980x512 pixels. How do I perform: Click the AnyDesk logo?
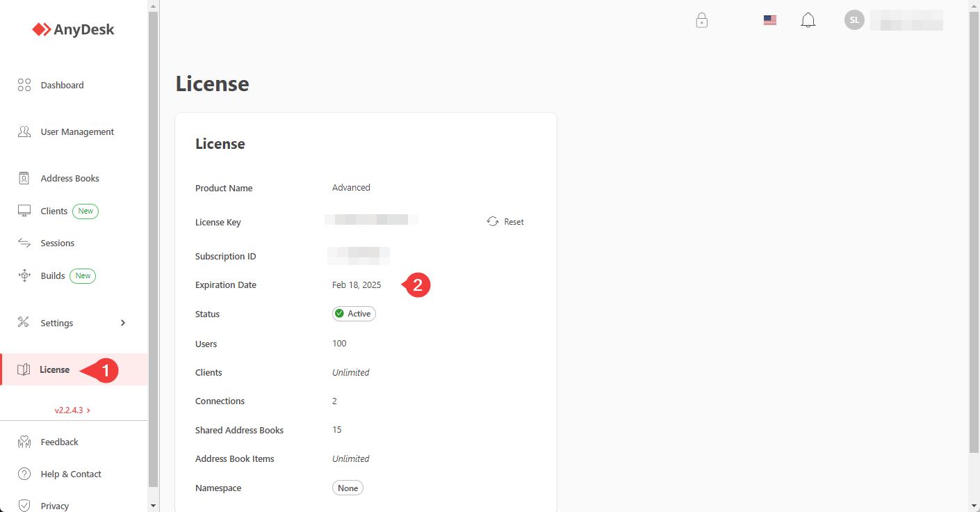tap(73, 29)
